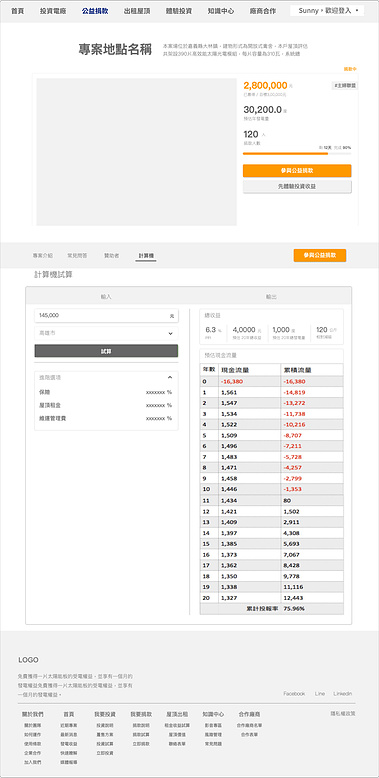
Task: Open the Sunny 歡迎登入 account dropdown
Action: (327, 10)
